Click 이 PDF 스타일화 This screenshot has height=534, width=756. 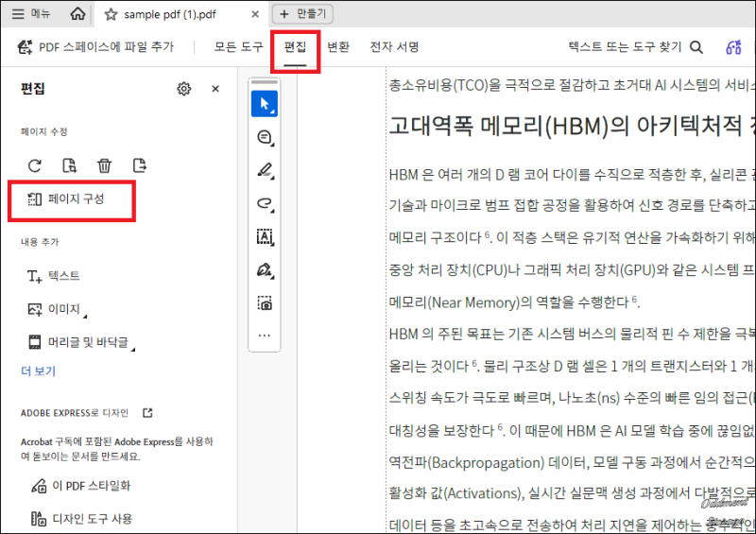click(81, 485)
